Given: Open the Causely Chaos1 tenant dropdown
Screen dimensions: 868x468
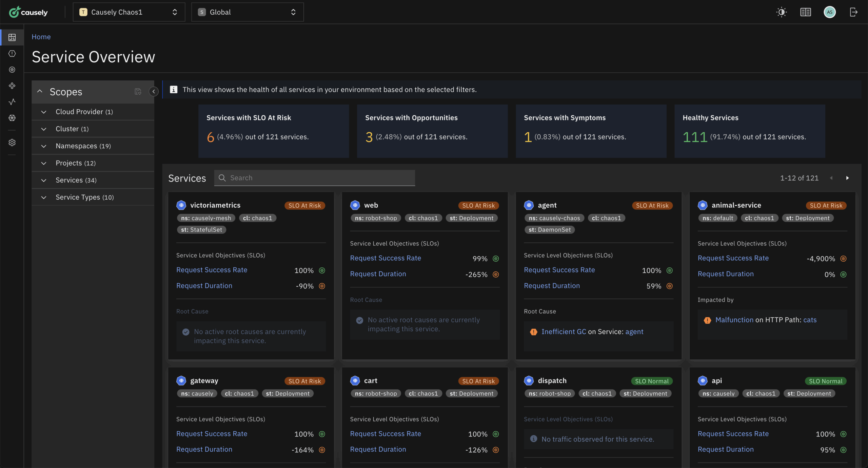Looking at the screenshot, I should 129,12.
